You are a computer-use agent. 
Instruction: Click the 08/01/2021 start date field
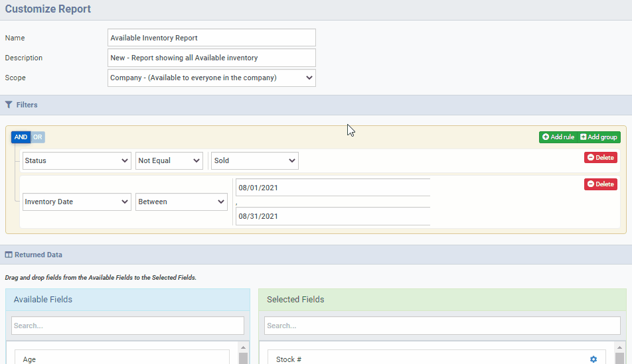pos(333,188)
